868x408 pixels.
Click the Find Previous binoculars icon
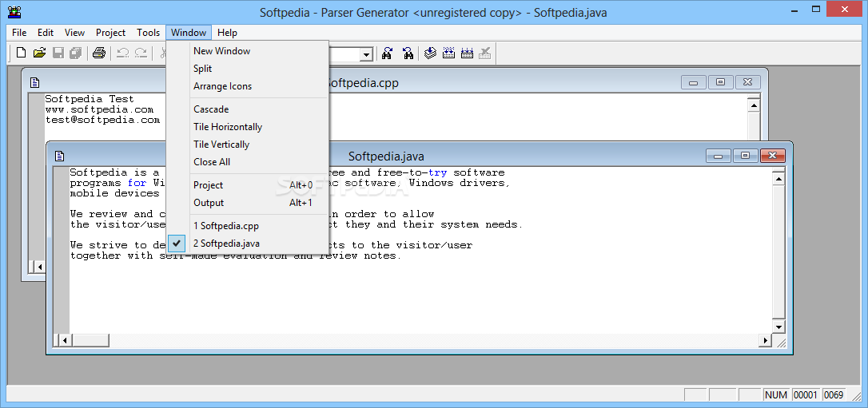[408, 53]
